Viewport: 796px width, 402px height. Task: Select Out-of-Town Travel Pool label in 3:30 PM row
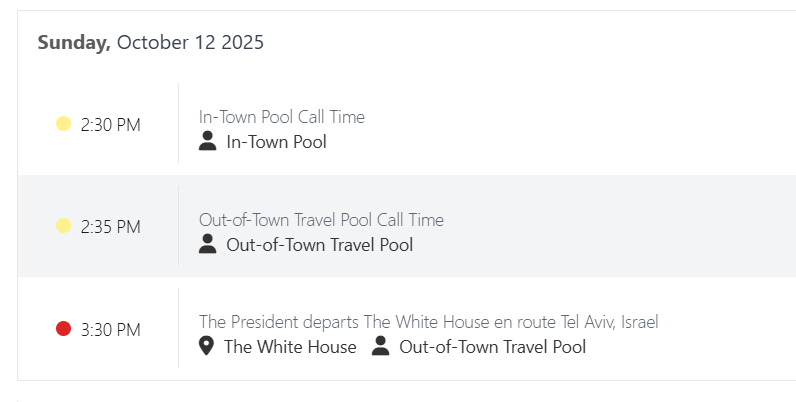pyautogui.click(x=492, y=347)
